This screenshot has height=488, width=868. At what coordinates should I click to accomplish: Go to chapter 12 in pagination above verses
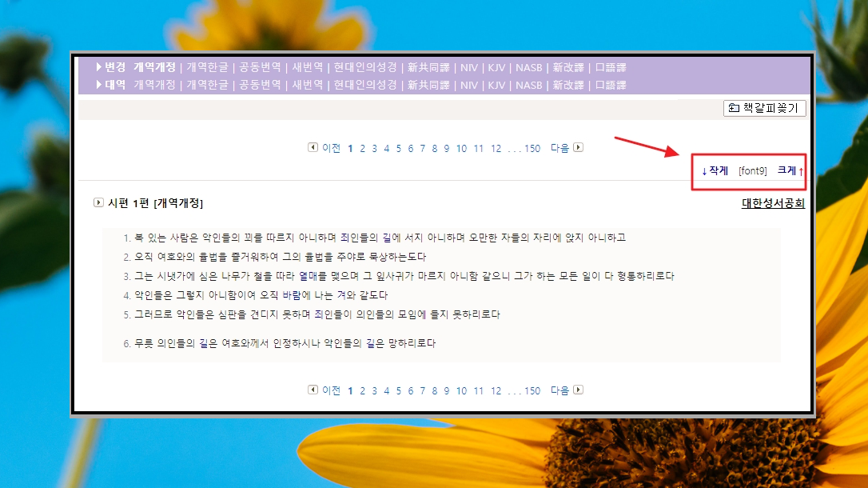tap(496, 149)
